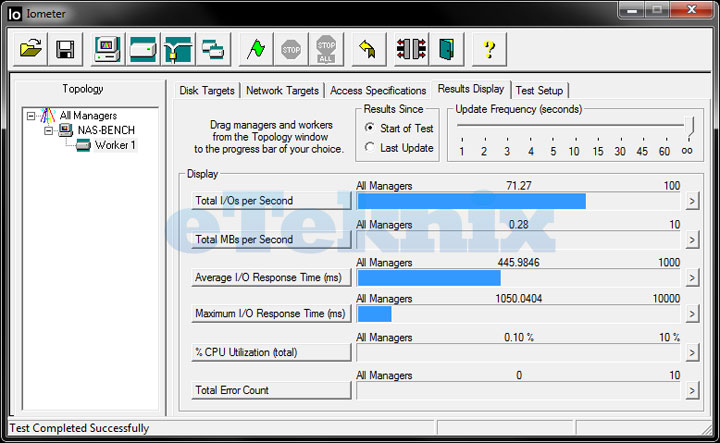Duplicate selected worker icon

pyautogui.click(x=213, y=49)
